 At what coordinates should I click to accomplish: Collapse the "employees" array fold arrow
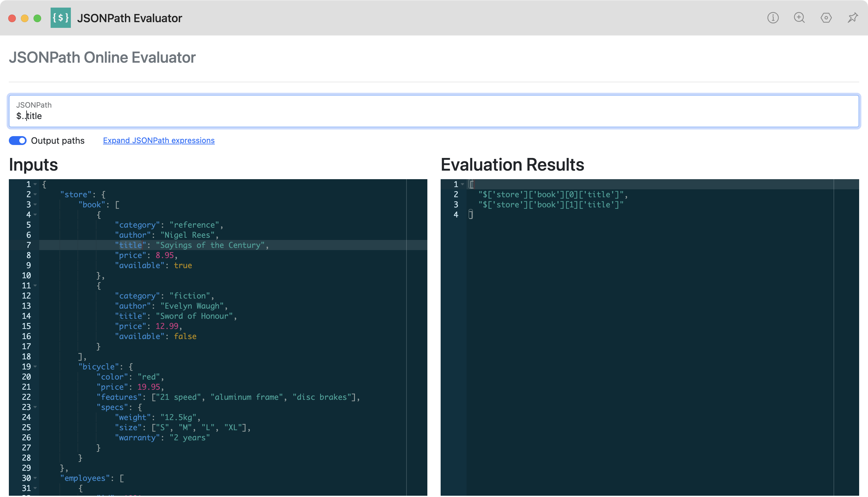(35, 478)
